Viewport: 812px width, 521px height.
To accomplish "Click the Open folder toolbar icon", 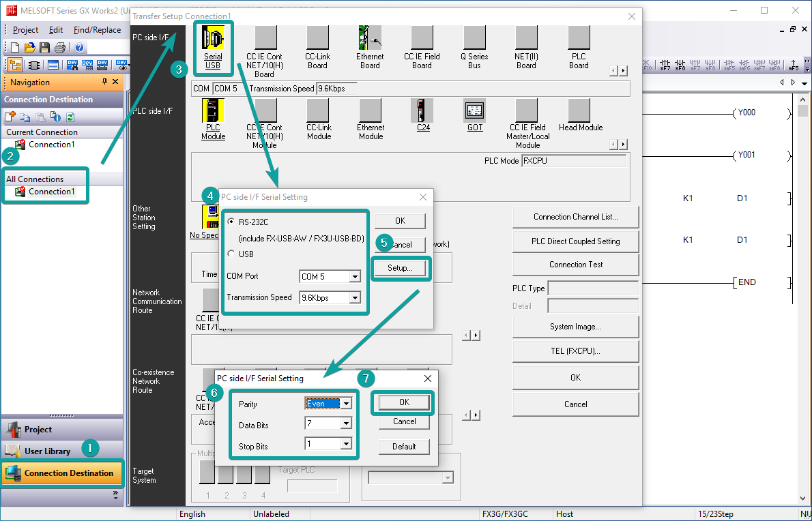I will click(30, 48).
